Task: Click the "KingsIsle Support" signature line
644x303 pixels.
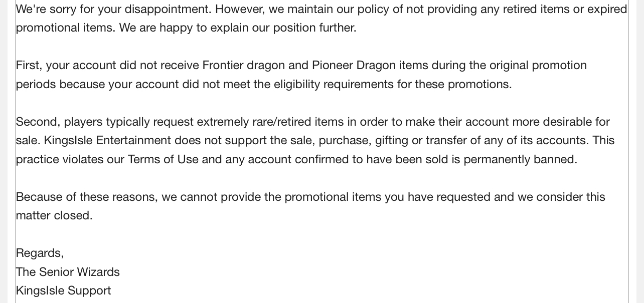Action: click(63, 290)
